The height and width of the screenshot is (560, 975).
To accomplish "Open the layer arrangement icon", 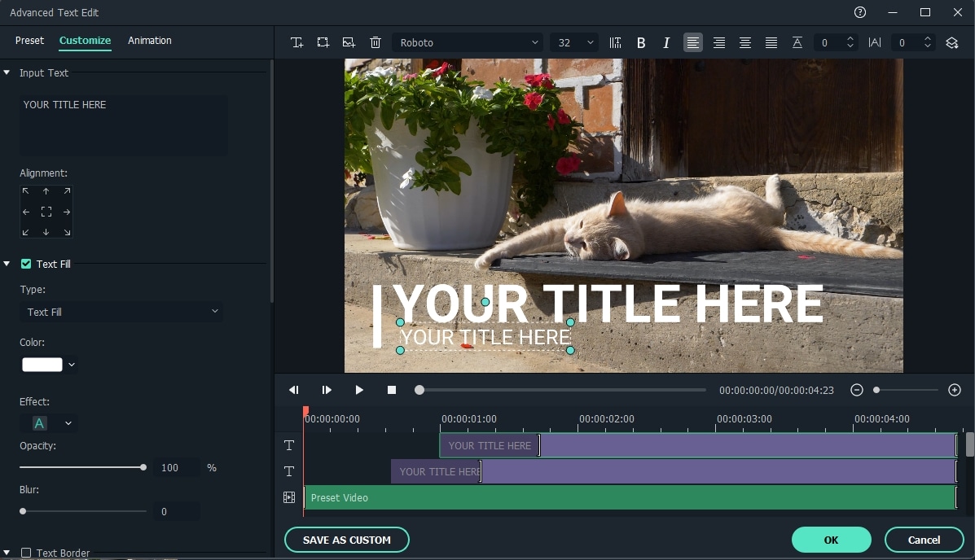I will click(952, 43).
